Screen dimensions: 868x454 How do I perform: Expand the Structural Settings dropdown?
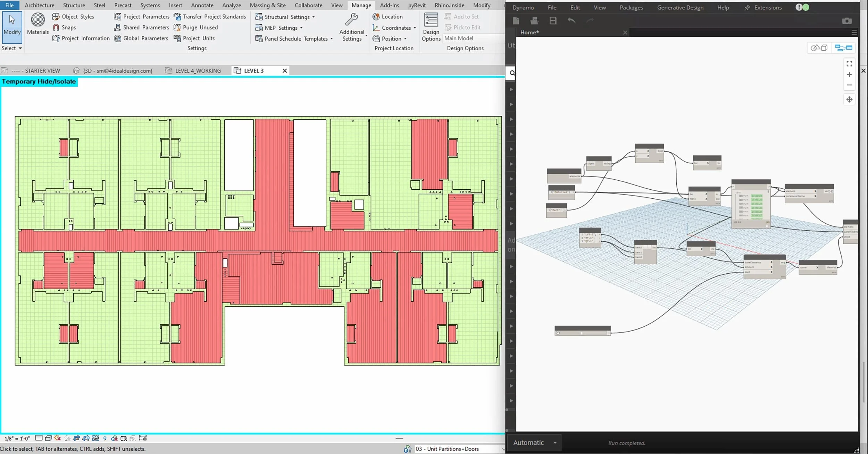tap(313, 17)
